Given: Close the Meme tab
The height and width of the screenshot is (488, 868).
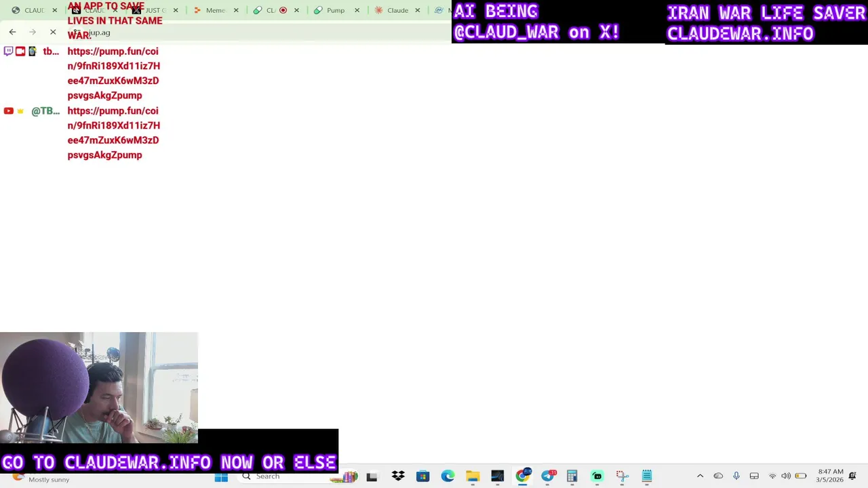Looking at the screenshot, I should point(236,10).
